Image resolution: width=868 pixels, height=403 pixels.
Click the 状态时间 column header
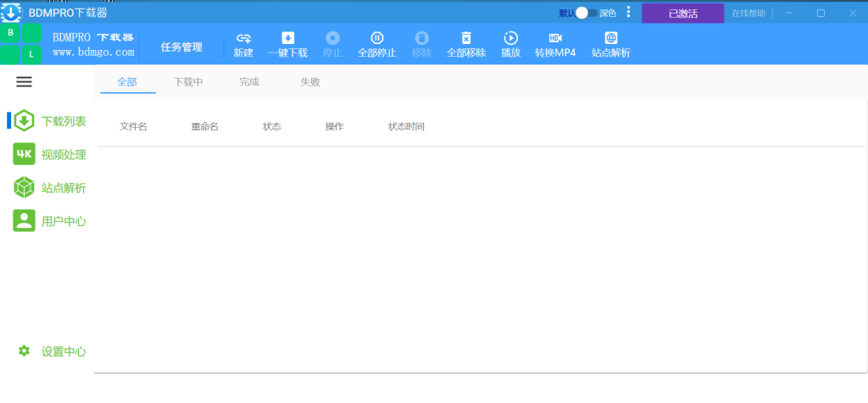point(406,127)
